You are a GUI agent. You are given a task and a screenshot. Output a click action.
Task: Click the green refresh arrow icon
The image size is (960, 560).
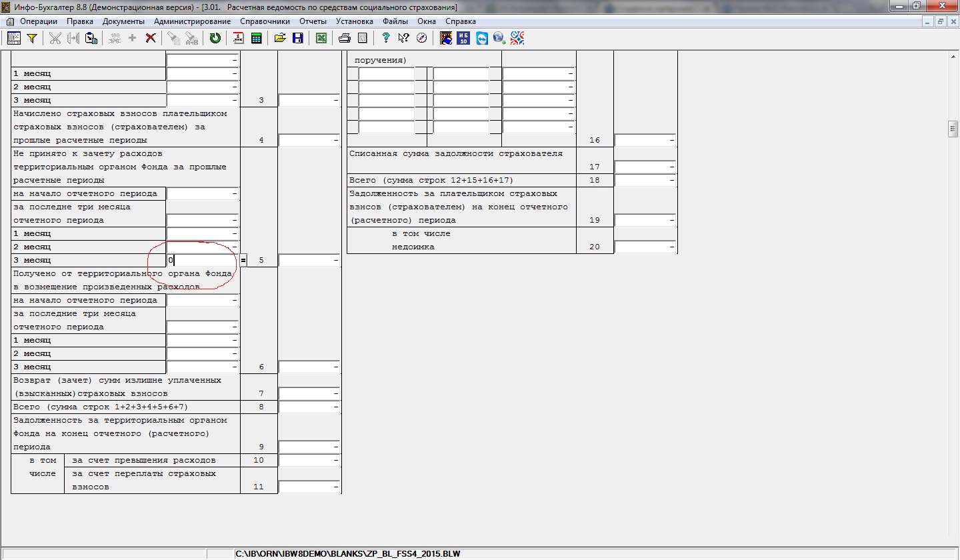[215, 38]
